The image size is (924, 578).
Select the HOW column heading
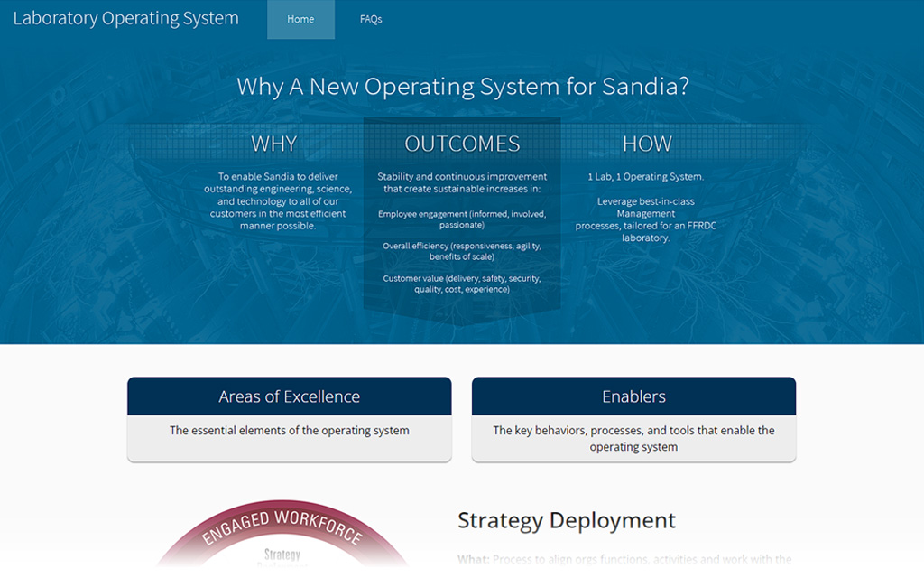647,144
